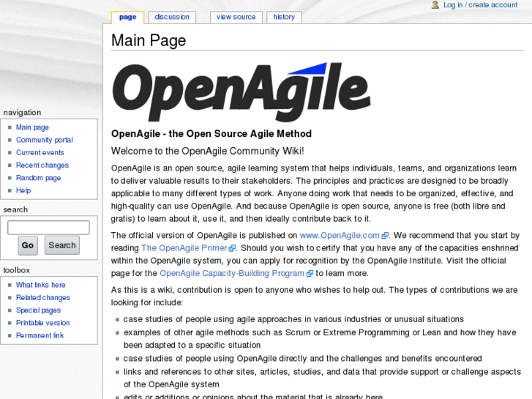
Task: Click the 'search' sidebar heading
Action: point(15,209)
